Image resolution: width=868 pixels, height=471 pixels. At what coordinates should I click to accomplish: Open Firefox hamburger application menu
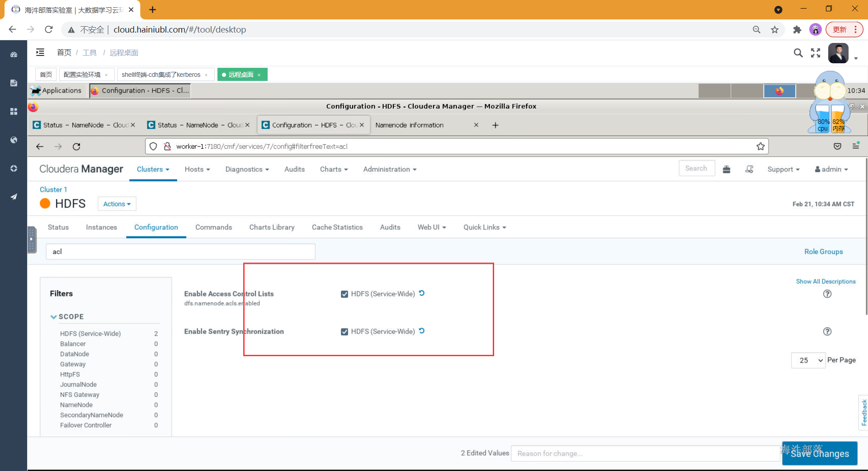tap(856, 146)
